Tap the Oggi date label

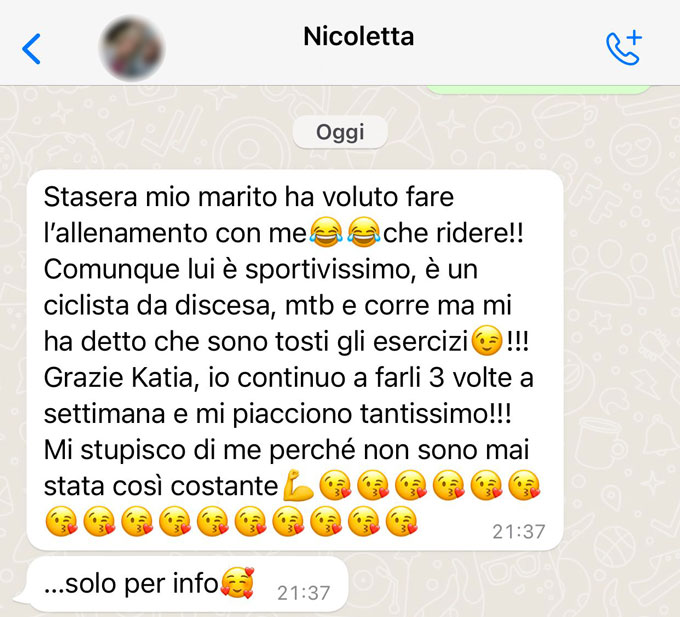point(340,132)
